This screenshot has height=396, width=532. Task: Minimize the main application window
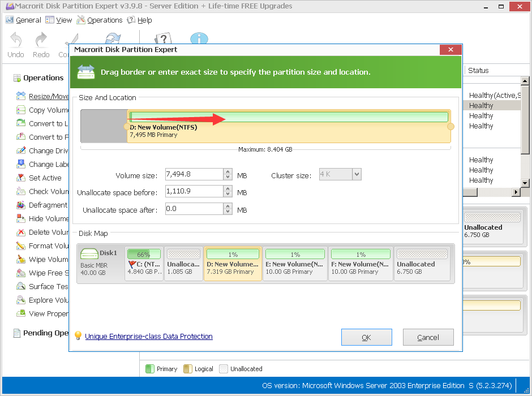[x=486, y=6]
